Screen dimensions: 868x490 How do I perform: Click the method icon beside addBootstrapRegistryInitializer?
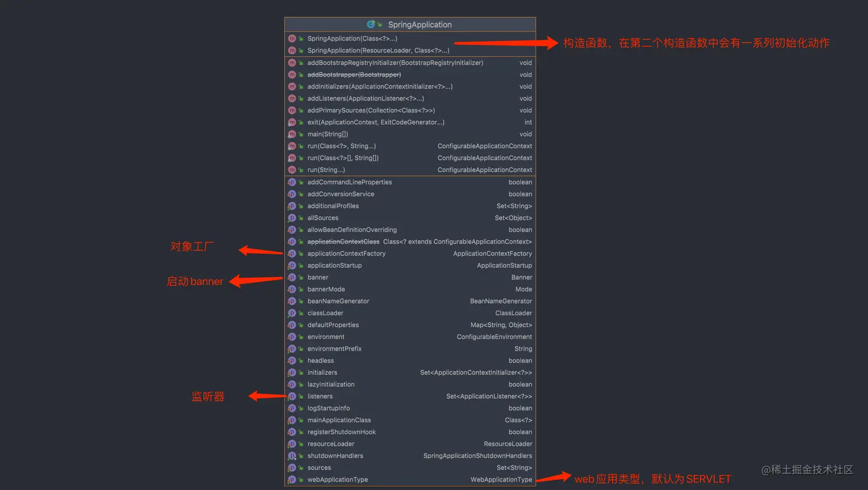click(x=292, y=63)
